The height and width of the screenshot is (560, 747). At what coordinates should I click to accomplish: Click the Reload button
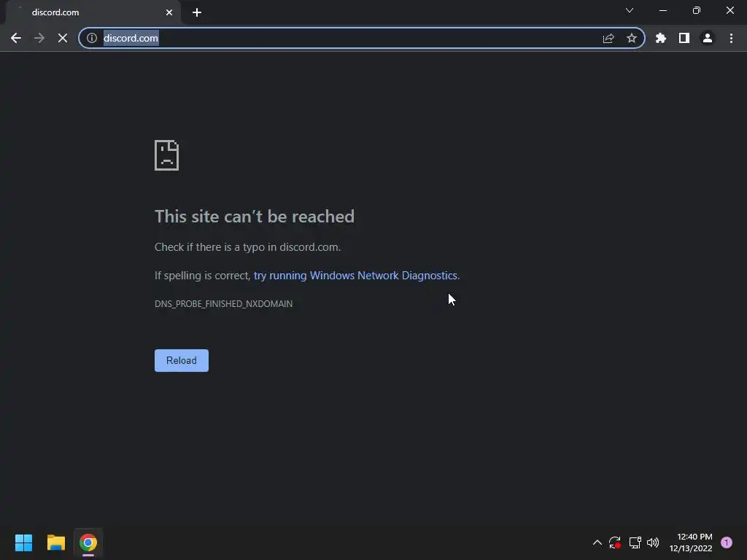[182, 360]
